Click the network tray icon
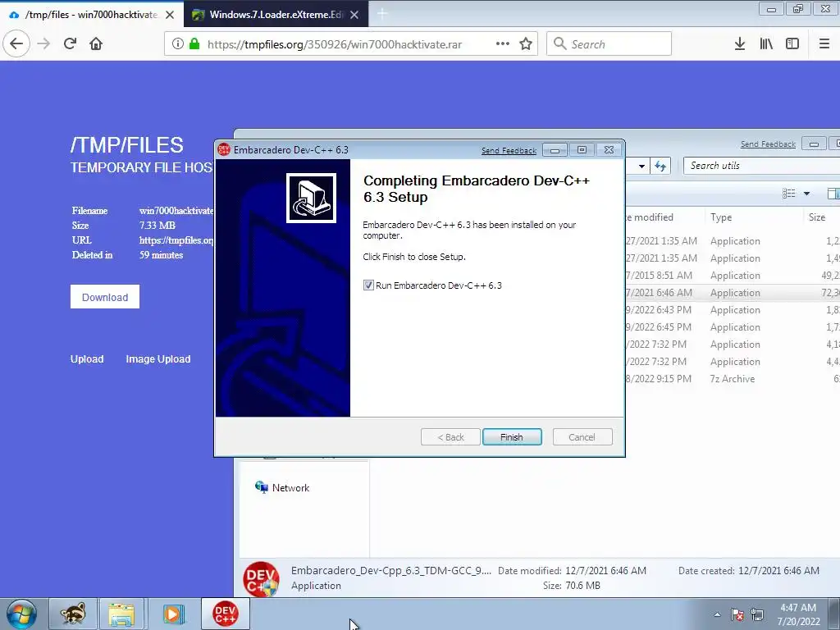The height and width of the screenshot is (630, 840). point(757,614)
